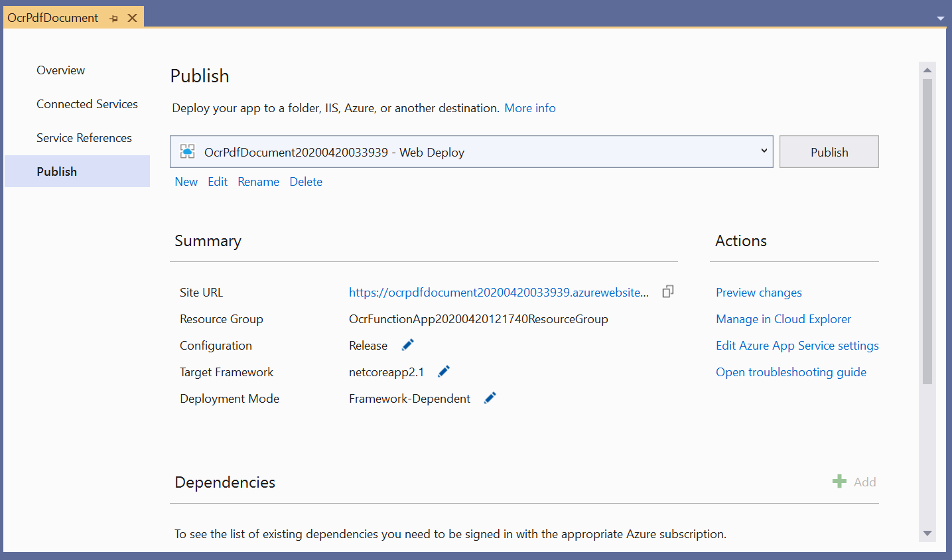Close the OcrPdfDocument tab
This screenshot has height=560, width=952.
[133, 18]
